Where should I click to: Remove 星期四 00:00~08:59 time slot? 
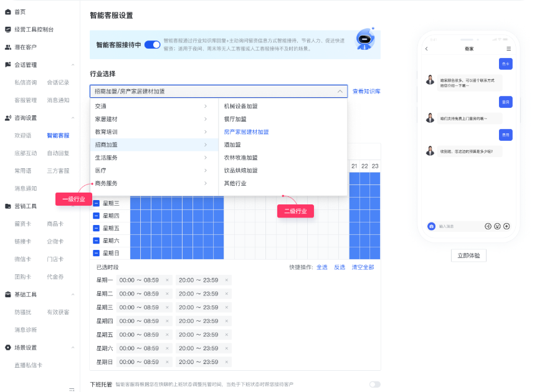coord(167,321)
